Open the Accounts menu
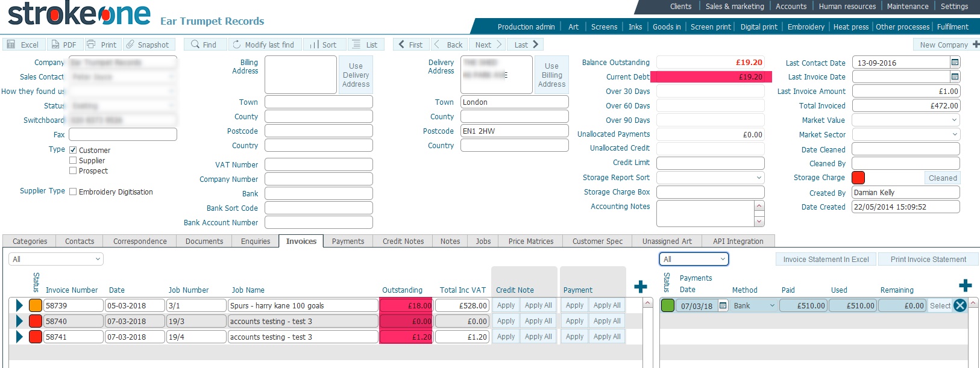Viewport: 980px width, 368px height. 791,7
